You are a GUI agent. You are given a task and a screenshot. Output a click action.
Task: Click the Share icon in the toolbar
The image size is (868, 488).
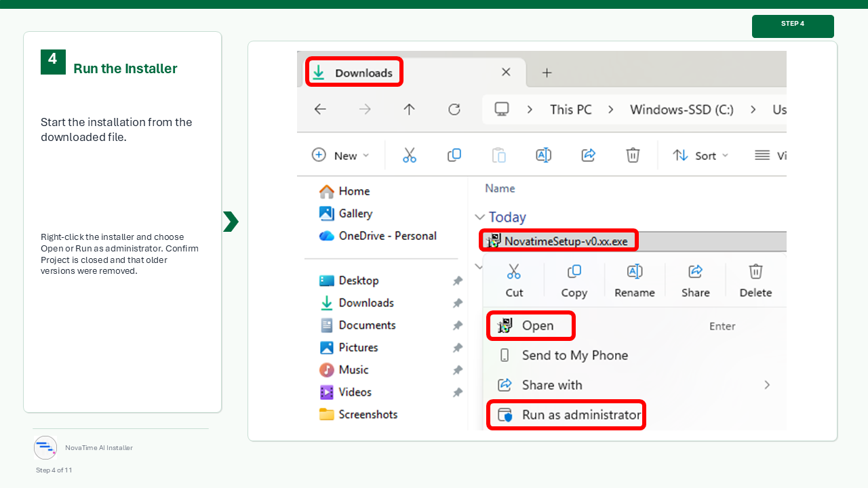[x=589, y=155]
